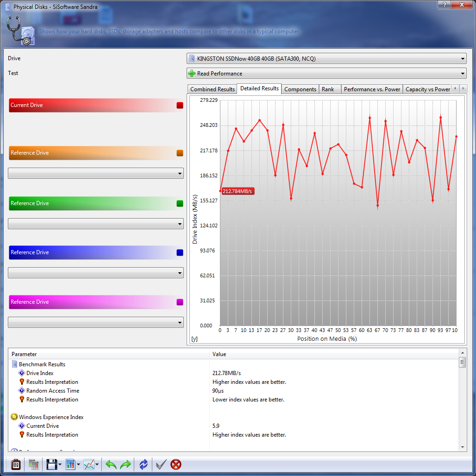Click the green Reference Drive color swatch
This screenshot has height=476, width=476.
pyautogui.click(x=180, y=203)
